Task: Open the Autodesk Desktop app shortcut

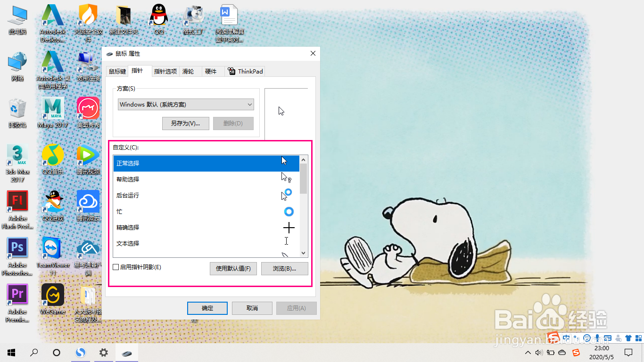Action: [x=52, y=23]
